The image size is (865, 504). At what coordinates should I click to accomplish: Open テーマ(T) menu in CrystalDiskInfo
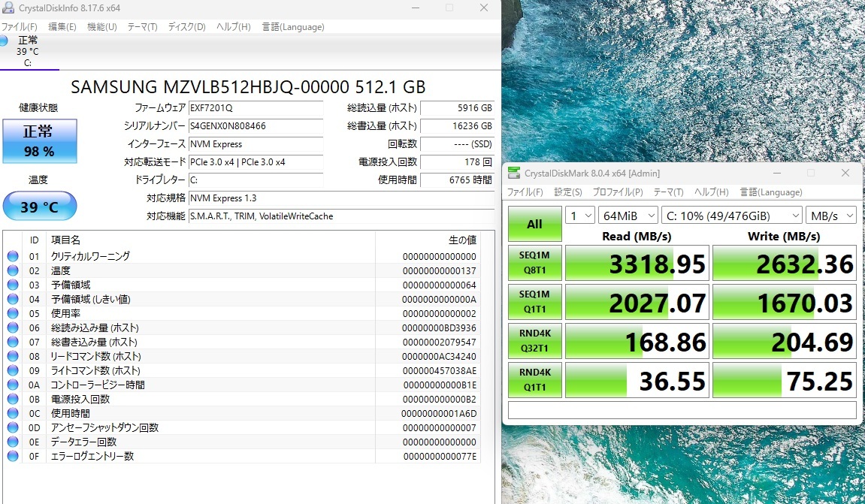pos(142,26)
